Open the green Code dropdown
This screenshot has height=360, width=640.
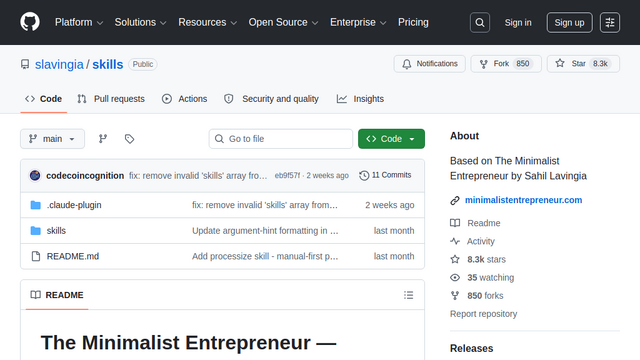tap(391, 139)
